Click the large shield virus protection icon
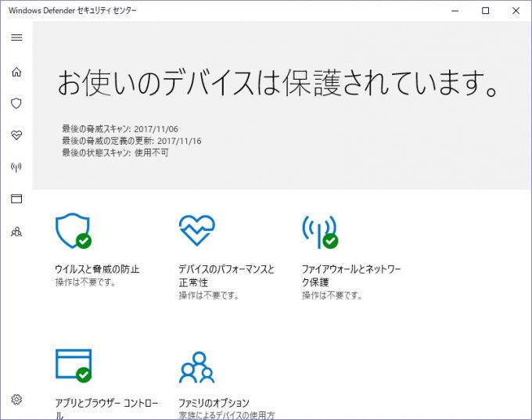This screenshot has width=532, height=420. (x=74, y=231)
